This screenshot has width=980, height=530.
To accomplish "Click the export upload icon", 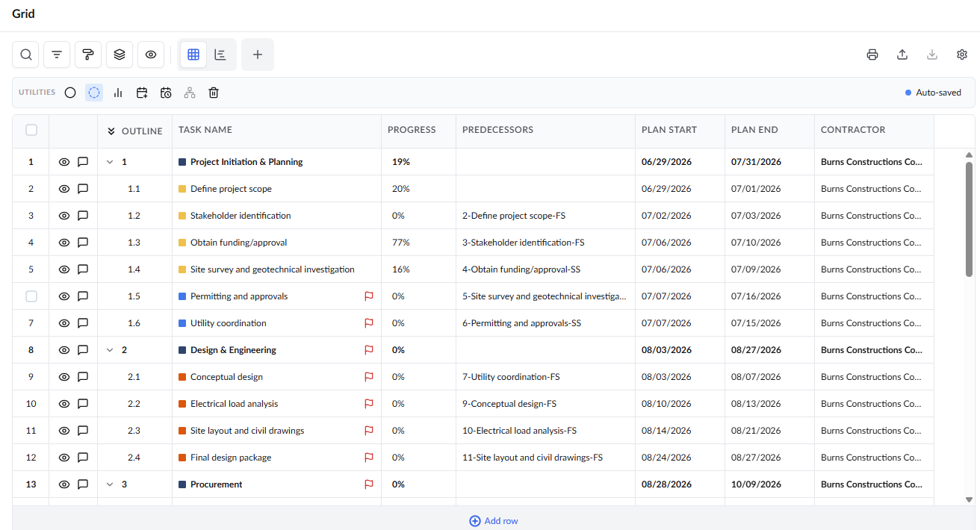I will [x=902, y=54].
